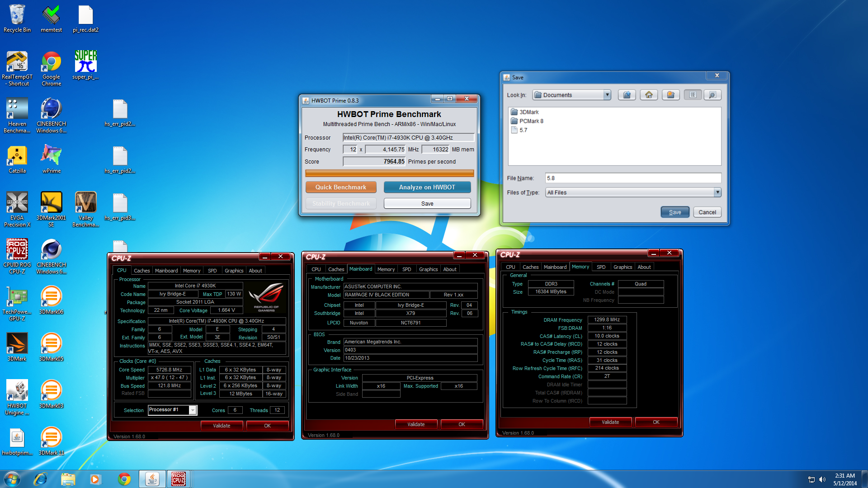Select the hs_err_pid3 file icon
The height and width of the screenshot is (488, 868).
pos(120,206)
